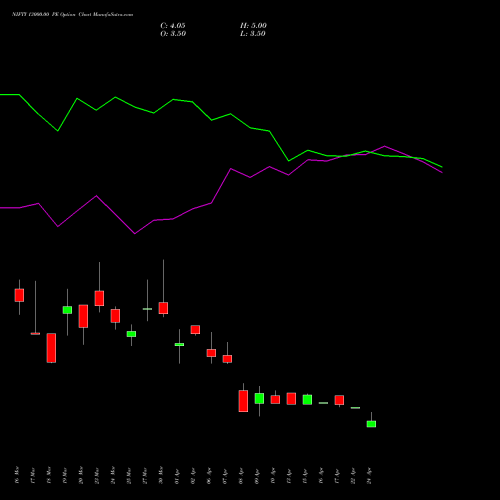Click the '01 Apr' date label
500x500 pixels.
[x=177, y=476]
